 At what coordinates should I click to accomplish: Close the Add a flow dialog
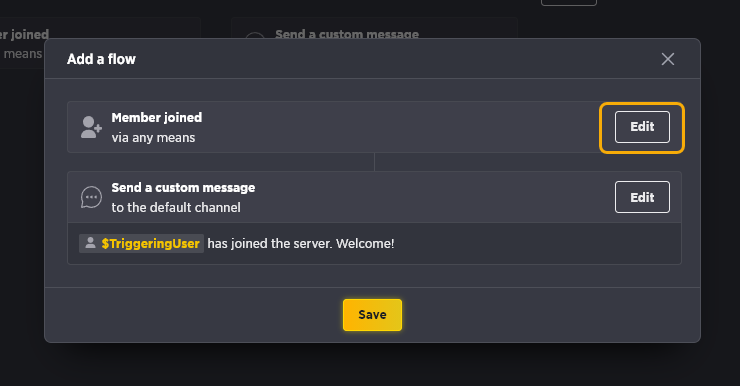(668, 59)
